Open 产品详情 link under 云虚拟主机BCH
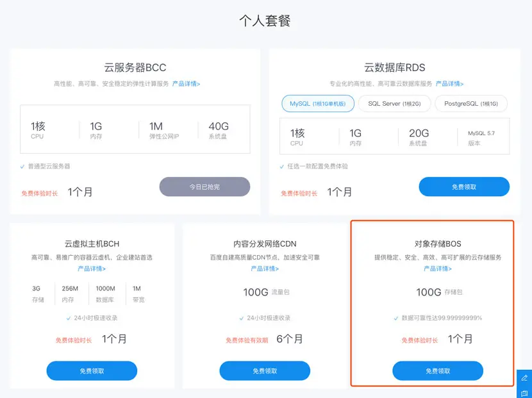The image size is (532, 398). point(92,269)
